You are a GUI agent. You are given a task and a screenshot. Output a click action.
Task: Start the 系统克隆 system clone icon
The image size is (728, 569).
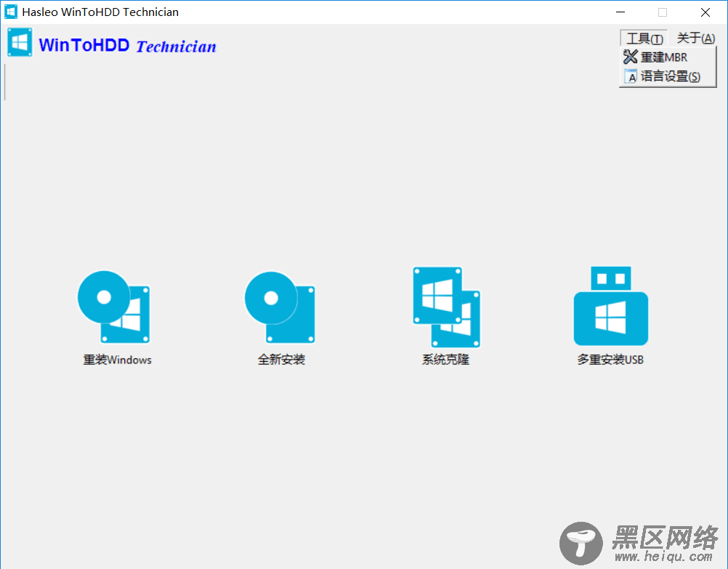pos(446,307)
